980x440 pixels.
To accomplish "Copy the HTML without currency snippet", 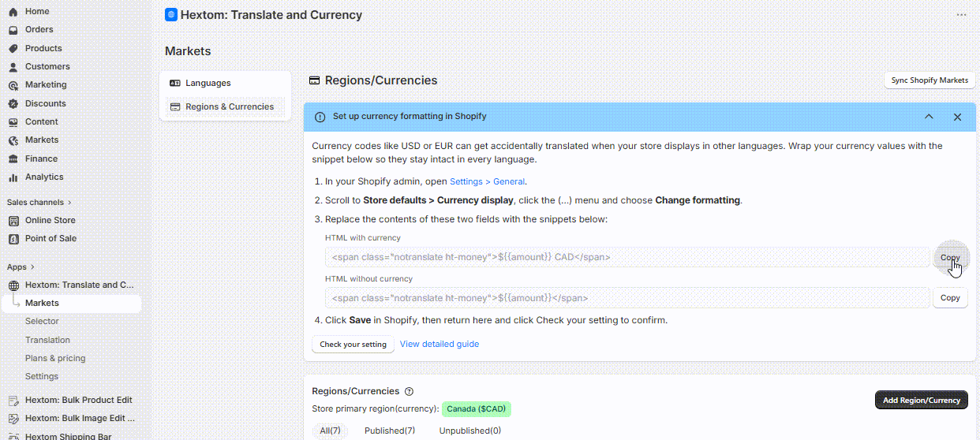I will 950,298.
